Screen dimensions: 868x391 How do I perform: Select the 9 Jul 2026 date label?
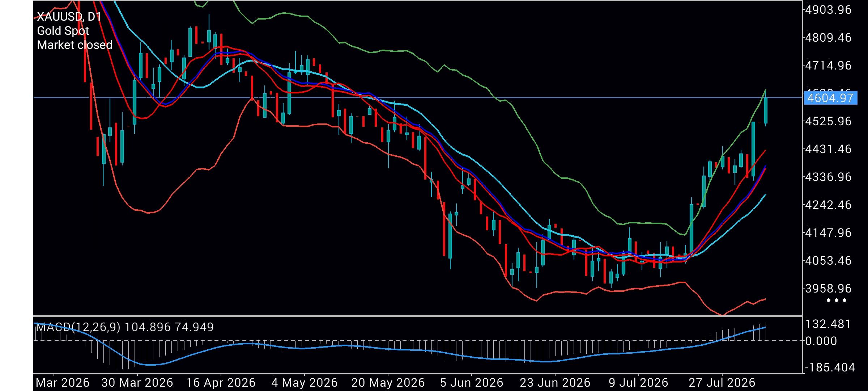638,383
